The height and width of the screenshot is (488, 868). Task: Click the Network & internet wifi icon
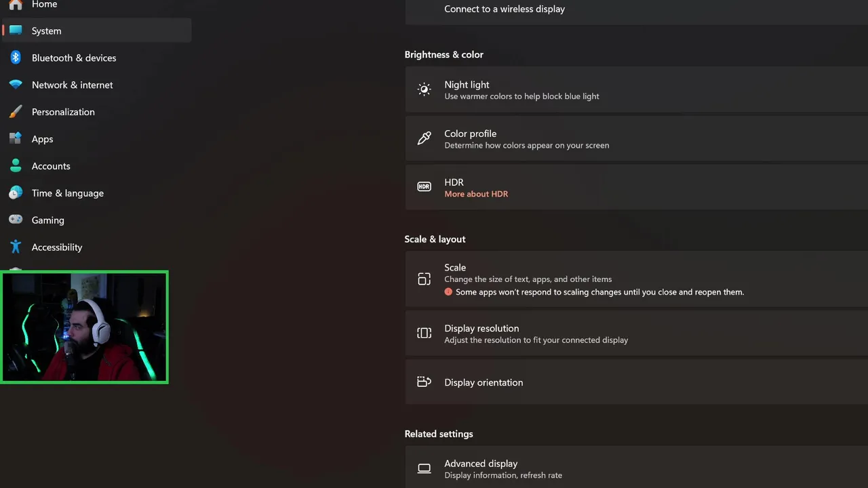click(16, 85)
